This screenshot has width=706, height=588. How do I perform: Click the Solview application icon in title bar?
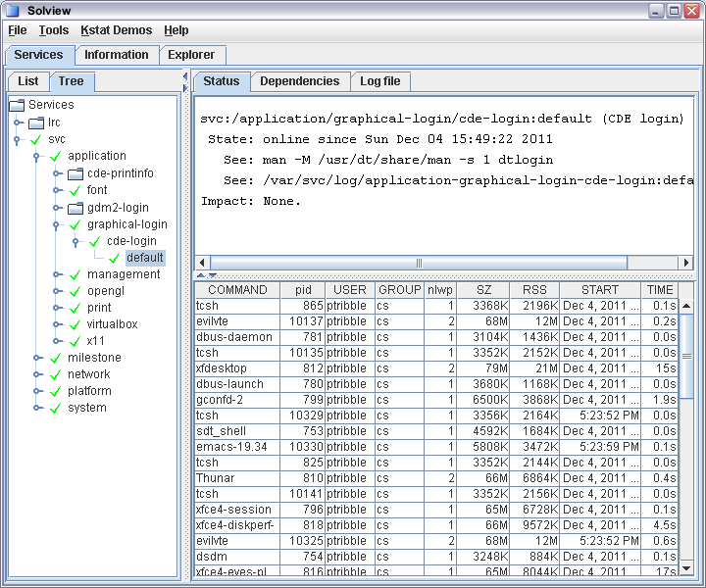pos(13,11)
